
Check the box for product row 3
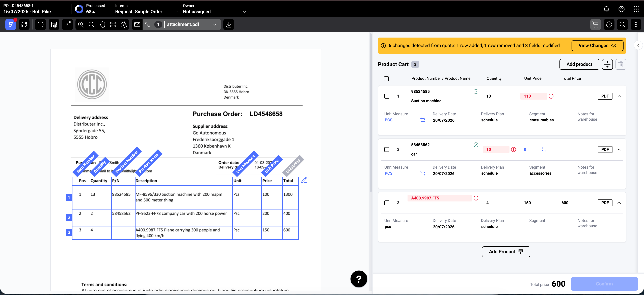tap(387, 203)
